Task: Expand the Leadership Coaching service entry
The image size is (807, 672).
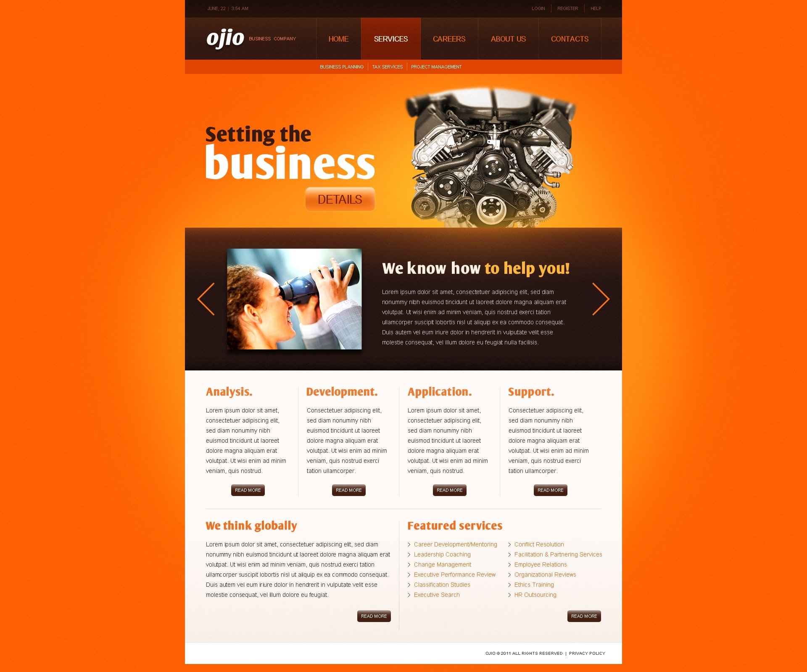Action: [443, 555]
